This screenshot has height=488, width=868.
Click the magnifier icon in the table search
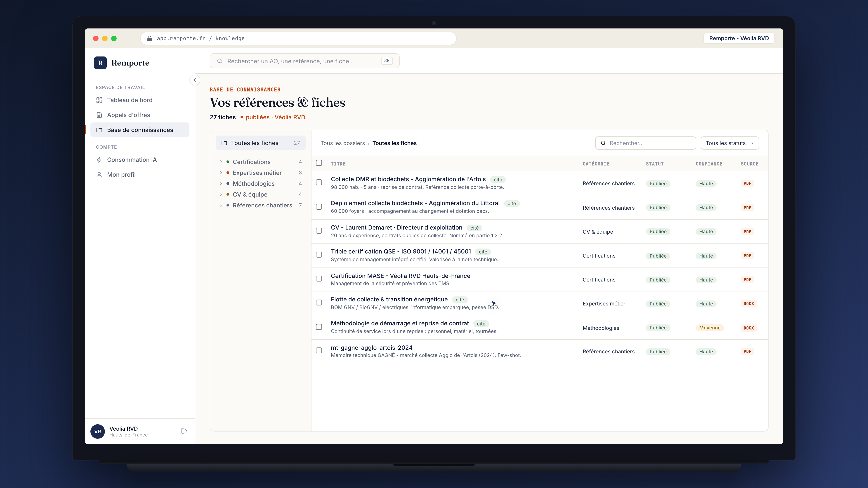(603, 143)
